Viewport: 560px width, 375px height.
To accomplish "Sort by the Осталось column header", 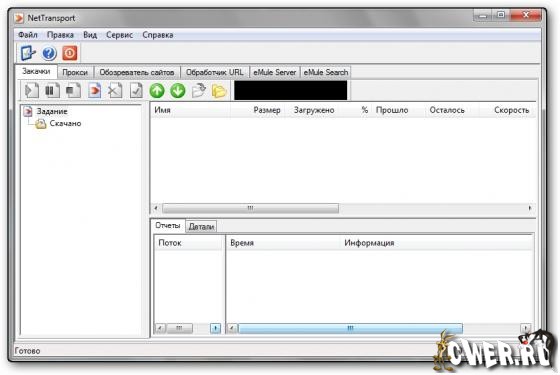I will click(x=452, y=110).
